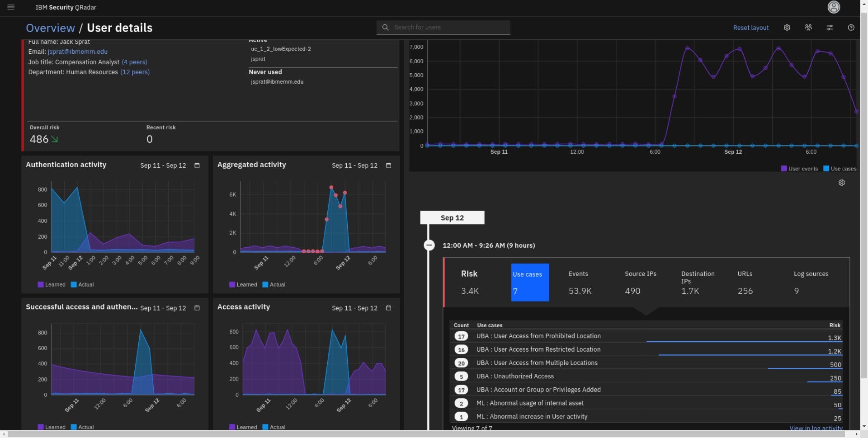This screenshot has width=868, height=438.
Task: Open Successful access calendar date picker
Action: (197, 308)
